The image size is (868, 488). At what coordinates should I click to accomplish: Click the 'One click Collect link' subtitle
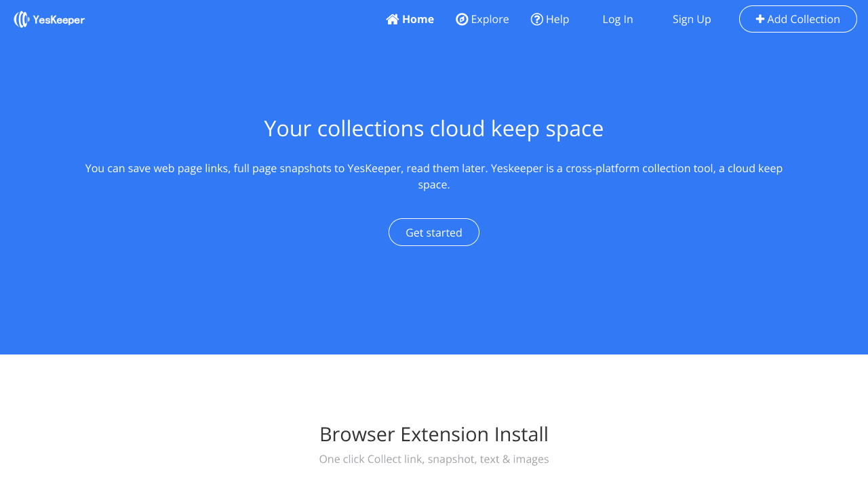(433, 460)
